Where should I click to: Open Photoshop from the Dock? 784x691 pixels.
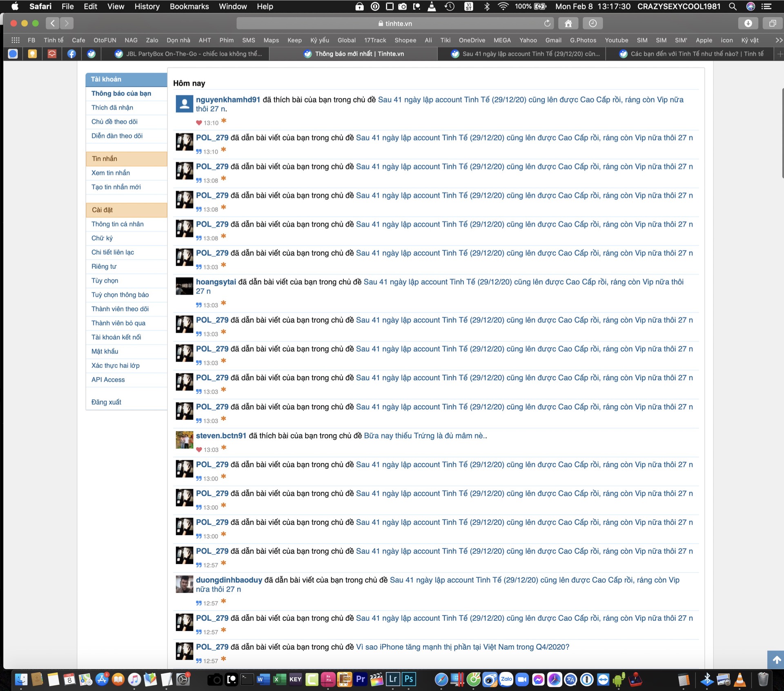408,680
